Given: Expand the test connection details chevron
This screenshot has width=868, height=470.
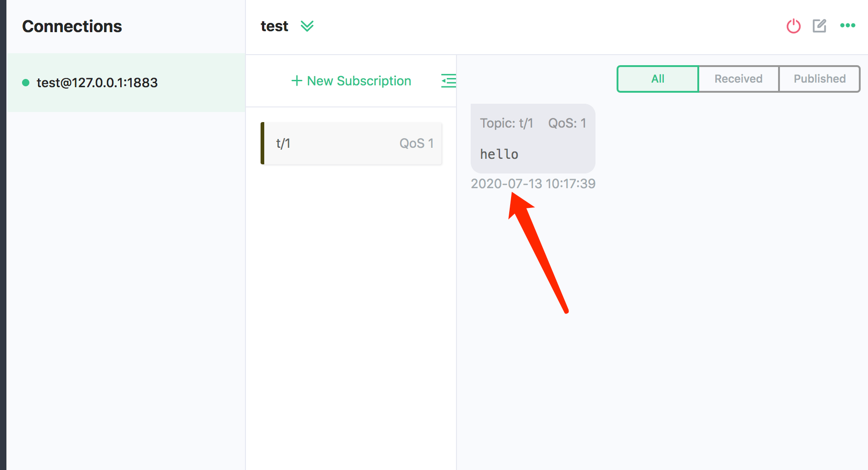Looking at the screenshot, I should (307, 26).
